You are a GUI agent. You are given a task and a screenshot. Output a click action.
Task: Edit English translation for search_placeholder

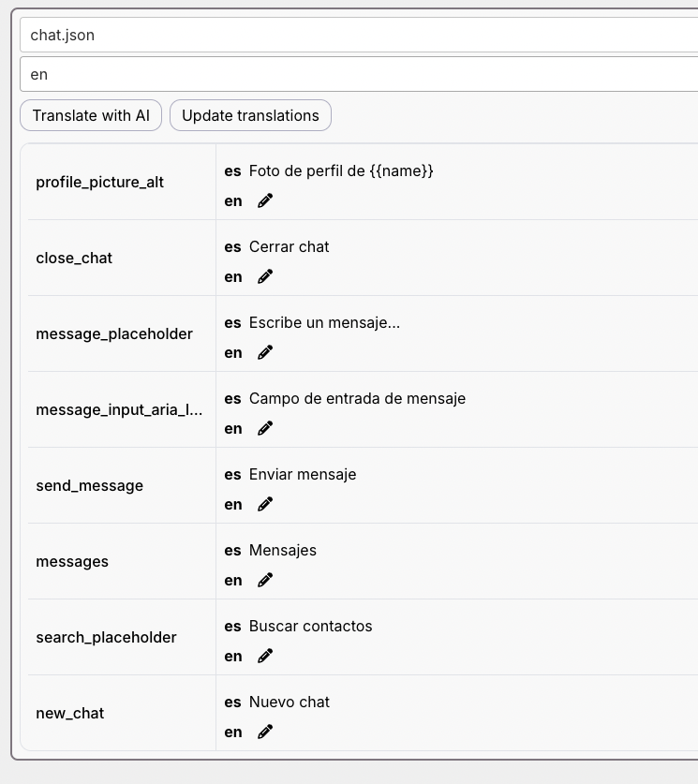click(265, 657)
